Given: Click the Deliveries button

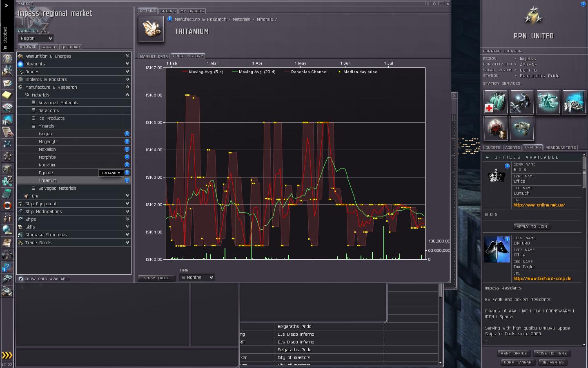Looking at the screenshot, I should click(x=552, y=362).
